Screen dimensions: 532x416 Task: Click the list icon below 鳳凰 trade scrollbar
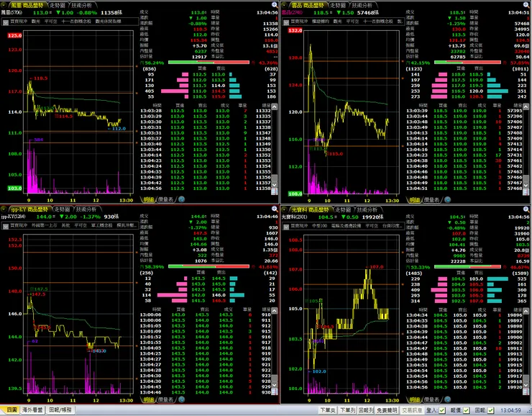point(275,192)
